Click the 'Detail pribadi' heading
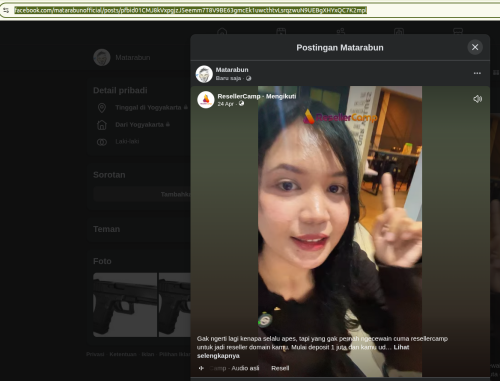Screen dimensions: 500x381 (x=120, y=90)
